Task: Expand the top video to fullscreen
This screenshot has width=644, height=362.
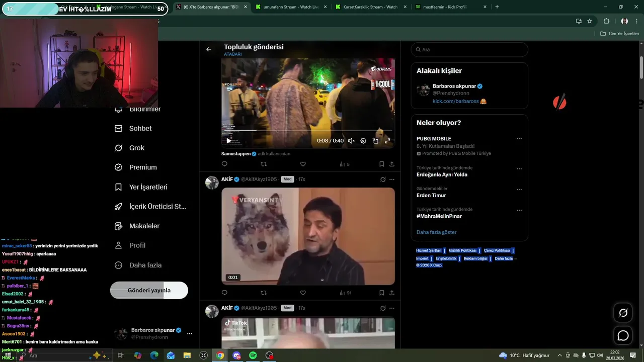Action: coord(387,141)
